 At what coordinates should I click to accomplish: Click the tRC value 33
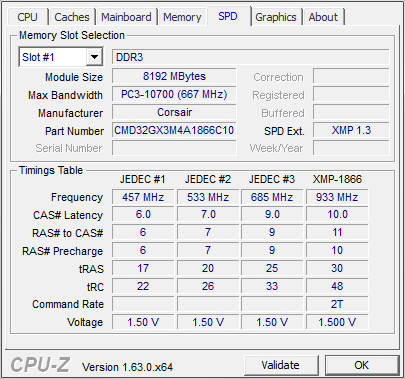tap(272, 286)
